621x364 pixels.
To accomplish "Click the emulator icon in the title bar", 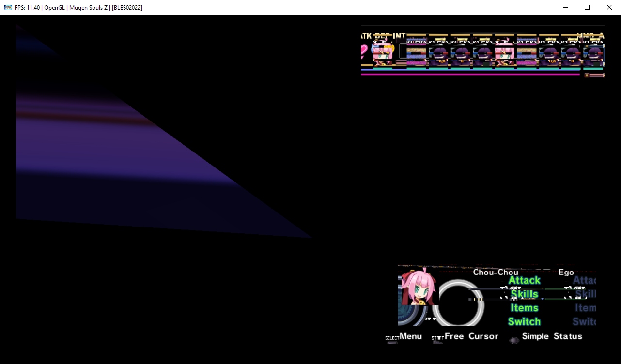I will pos(8,7).
